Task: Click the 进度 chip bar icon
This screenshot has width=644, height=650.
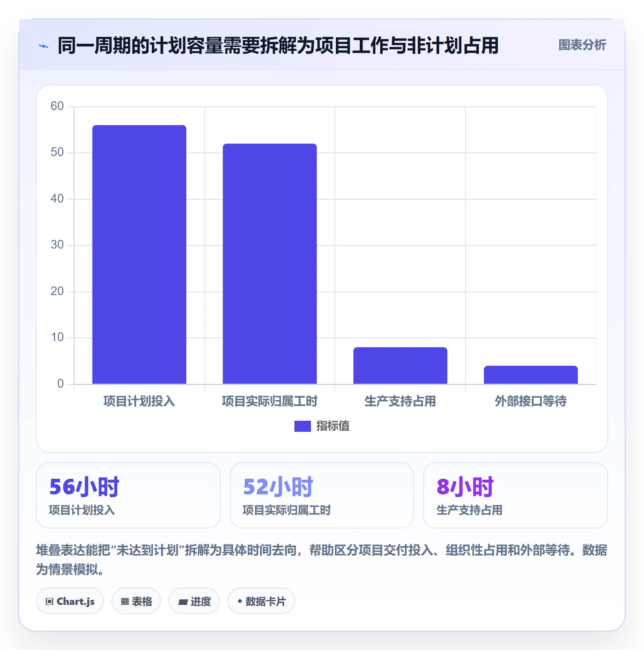Action: pos(183,602)
